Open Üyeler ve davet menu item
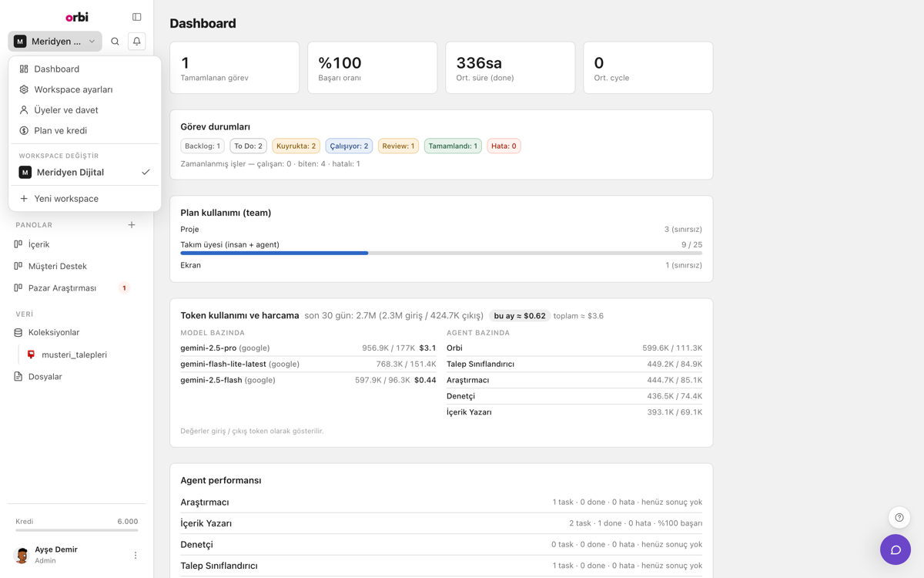The width and height of the screenshot is (924, 578). click(x=85, y=110)
